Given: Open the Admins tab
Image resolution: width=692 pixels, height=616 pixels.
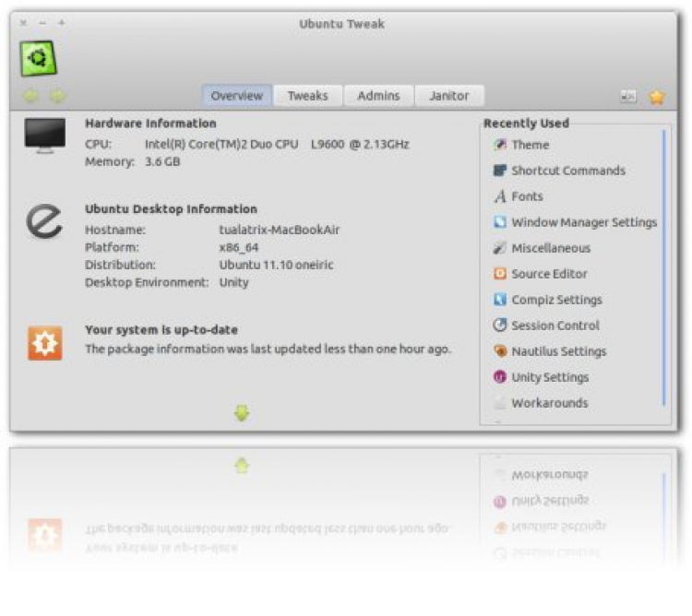Looking at the screenshot, I should point(378,96).
